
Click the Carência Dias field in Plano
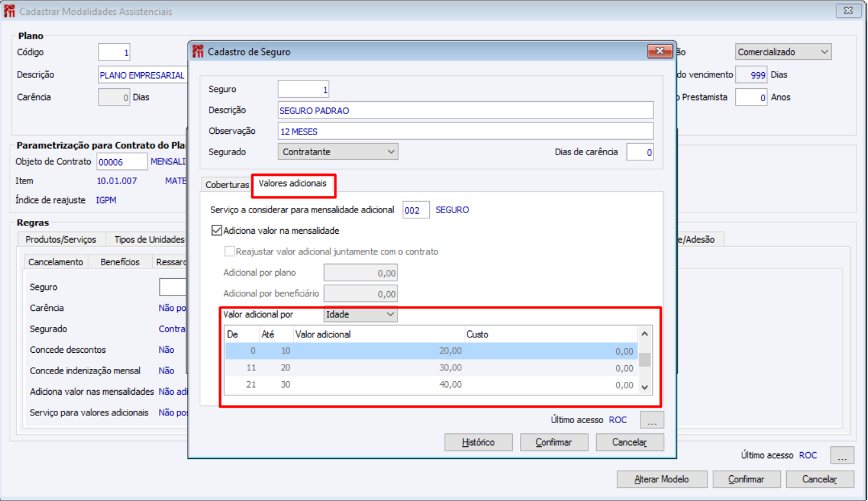point(114,97)
